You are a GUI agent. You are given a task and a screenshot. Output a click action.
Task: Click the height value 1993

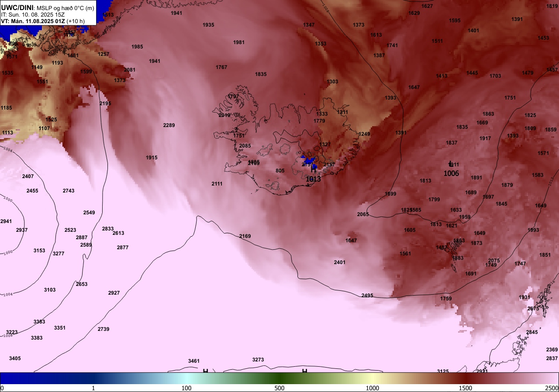click(x=533, y=230)
